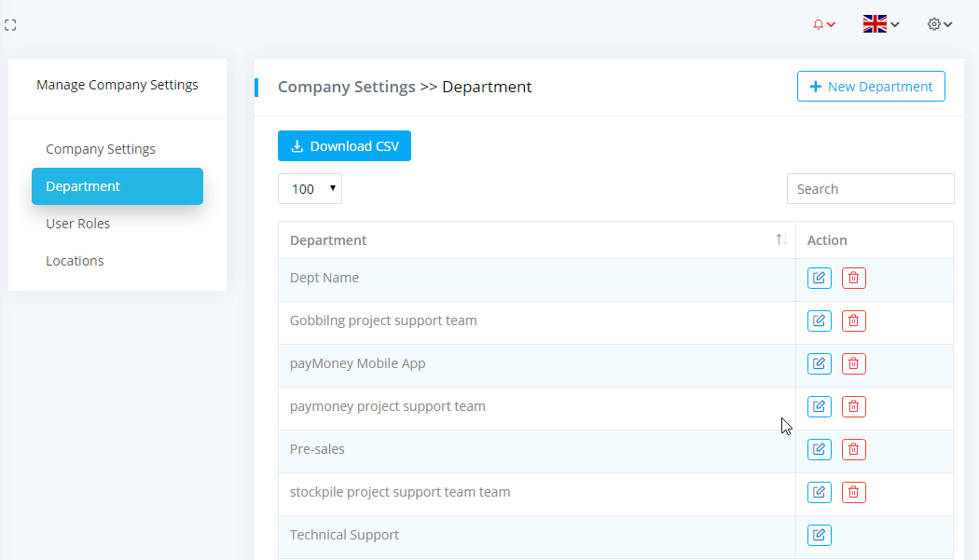Open the notification bell menu

coord(823,25)
